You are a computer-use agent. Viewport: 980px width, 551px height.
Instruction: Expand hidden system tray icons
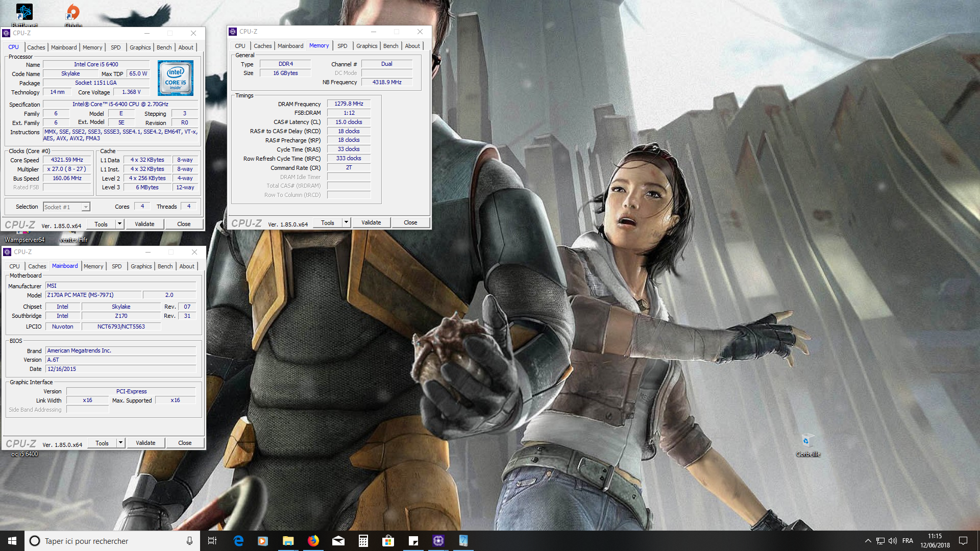click(868, 541)
